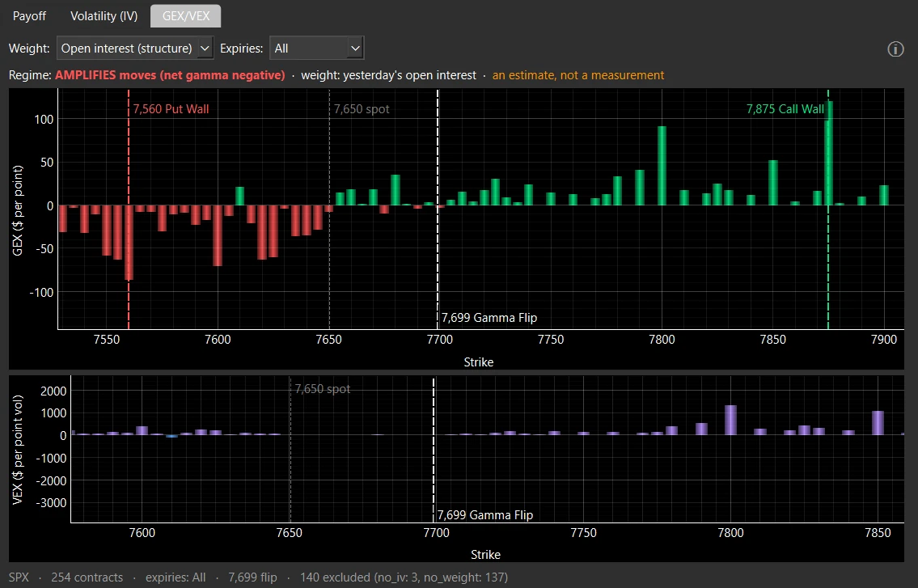Click the 7,875 Call Wall label

point(785,109)
